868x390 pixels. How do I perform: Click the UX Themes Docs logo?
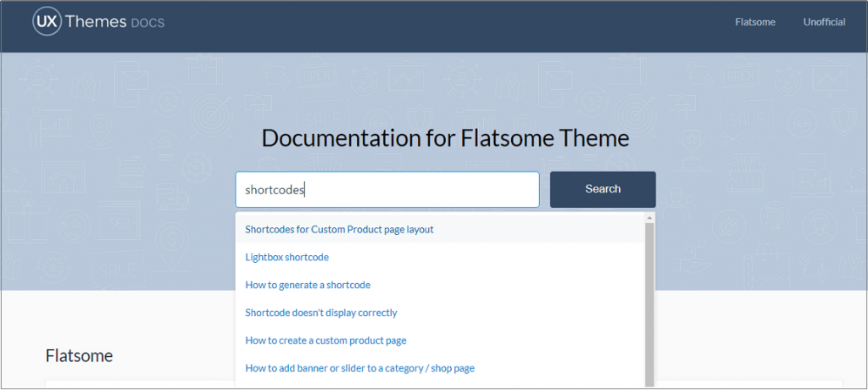coord(98,22)
